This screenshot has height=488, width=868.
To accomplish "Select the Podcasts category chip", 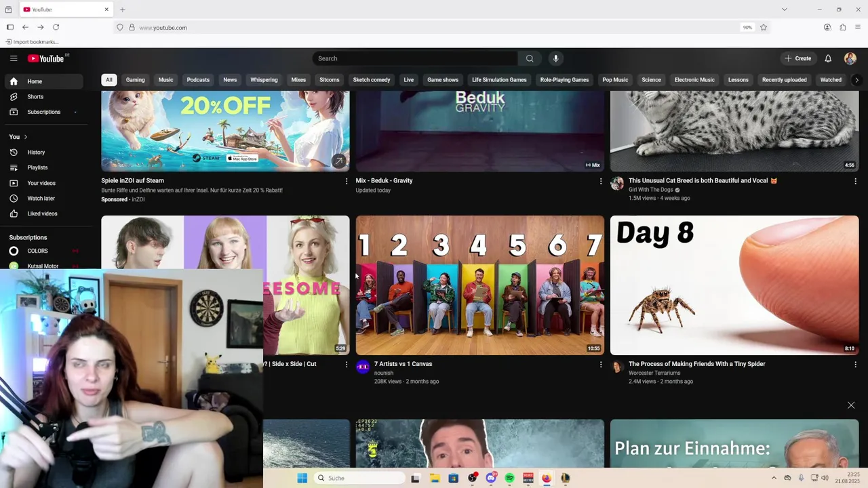I will tap(198, 80).
